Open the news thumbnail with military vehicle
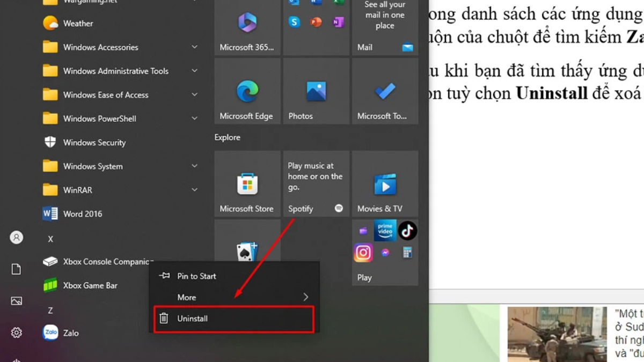This screenshot has height=362, width=644. coord(557,334)
